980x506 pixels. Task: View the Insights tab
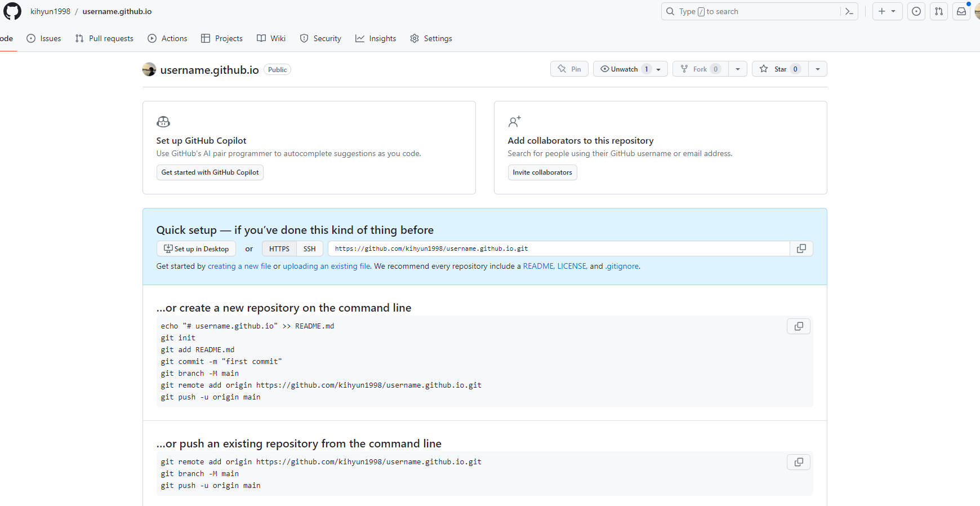[x=376, y=38]
